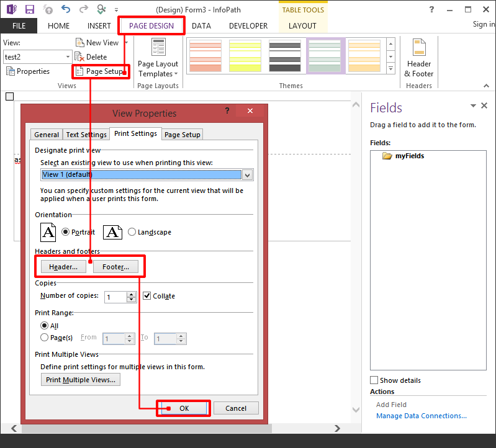Image resolution: width=496 pixels, height=448 pixels.
Task: Open InfoPath Help question mark
Action: (x=432, y=9)
